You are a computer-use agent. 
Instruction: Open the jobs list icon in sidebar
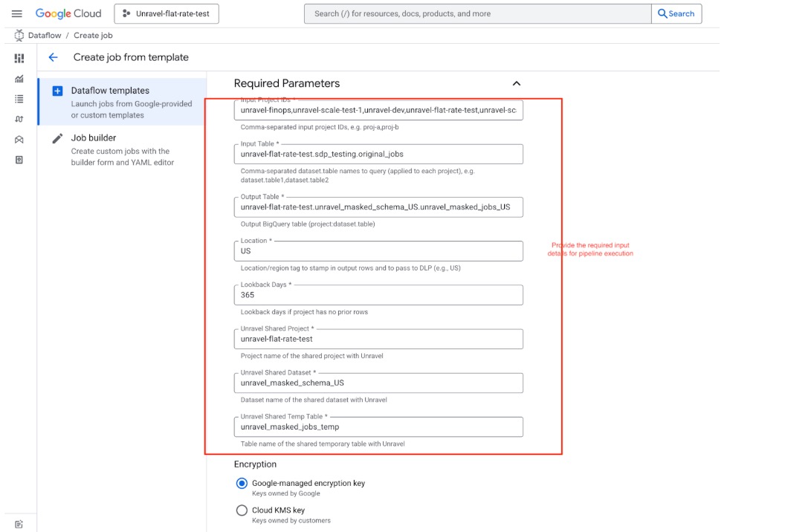19,99
